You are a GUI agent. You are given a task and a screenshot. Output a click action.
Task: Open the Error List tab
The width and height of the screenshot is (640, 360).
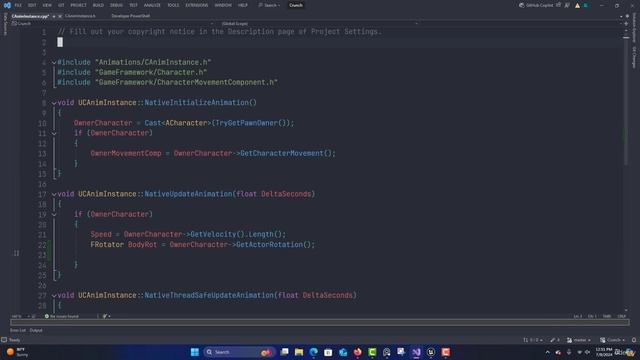point(18,330)
